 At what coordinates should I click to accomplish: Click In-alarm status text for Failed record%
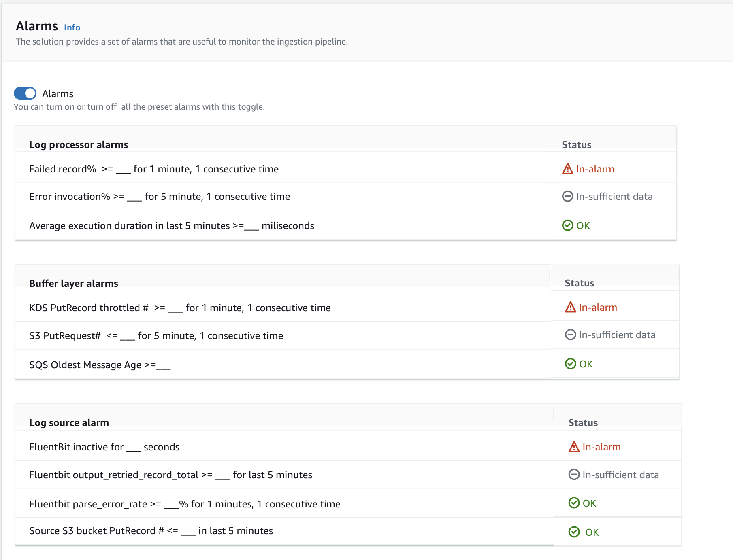(595, 169)
